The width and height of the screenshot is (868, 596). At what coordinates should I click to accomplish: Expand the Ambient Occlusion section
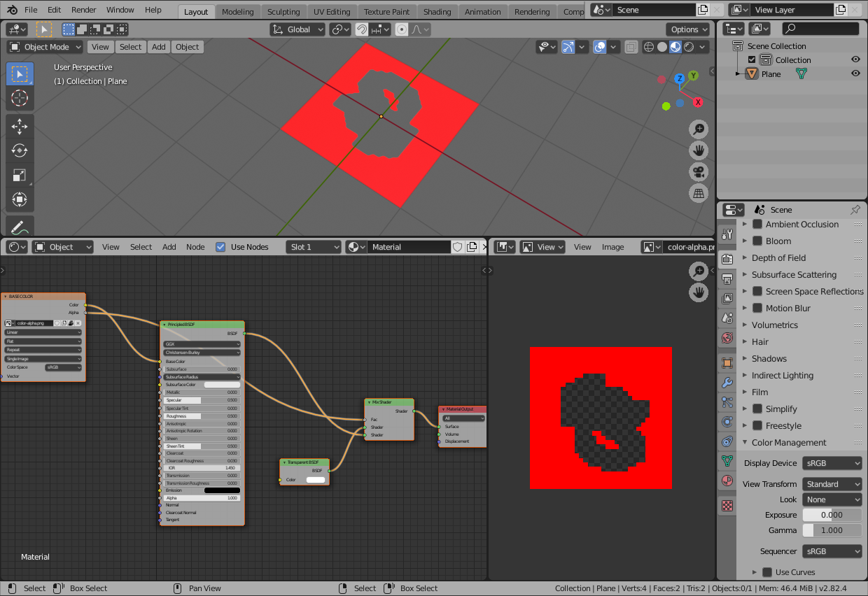(x=745, y=224)
